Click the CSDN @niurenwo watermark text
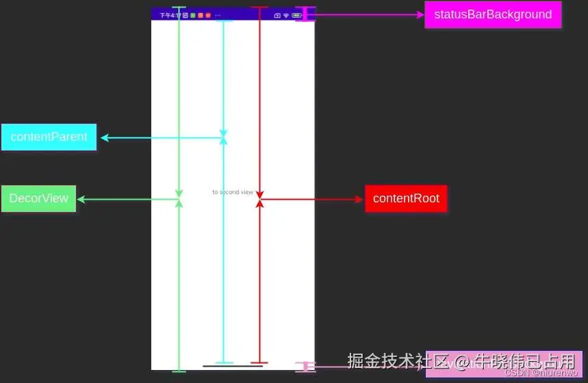The width and height of the screenshot is (588, 383). pyautogui.click(x=541, y=373)
